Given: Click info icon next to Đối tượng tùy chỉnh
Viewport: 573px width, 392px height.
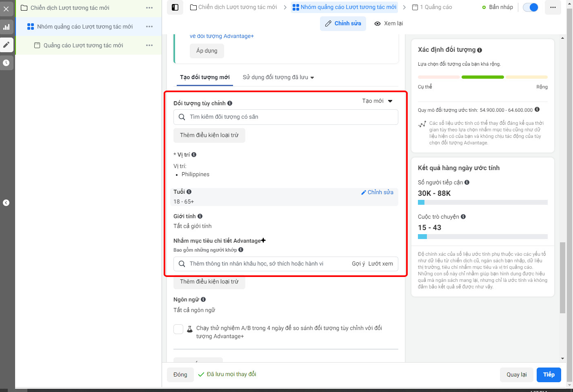Looking at the screenshot, I should 230,103.
